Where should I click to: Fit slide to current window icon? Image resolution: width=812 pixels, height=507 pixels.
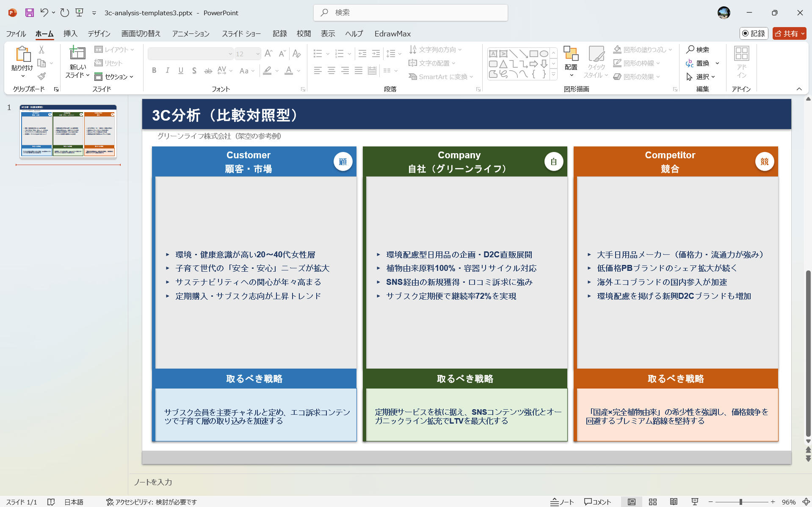click(x=806, y=502)
